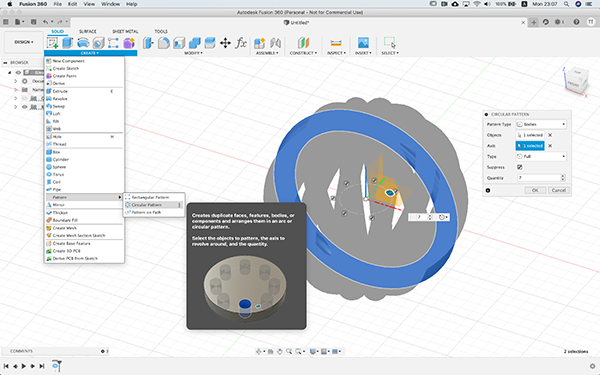Click the Quantity input field in dialog
The width and height of the screenshot is (600, 375).
click(x=538, y=178)
